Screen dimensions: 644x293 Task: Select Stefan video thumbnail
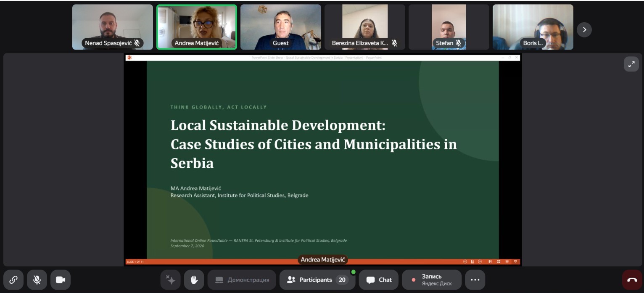pos(449,27)
